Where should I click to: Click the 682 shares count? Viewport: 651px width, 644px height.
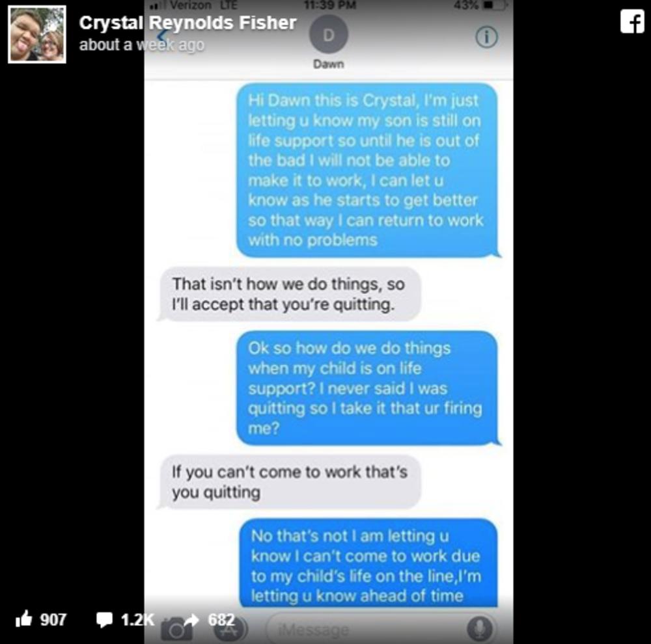coord(221,619)
